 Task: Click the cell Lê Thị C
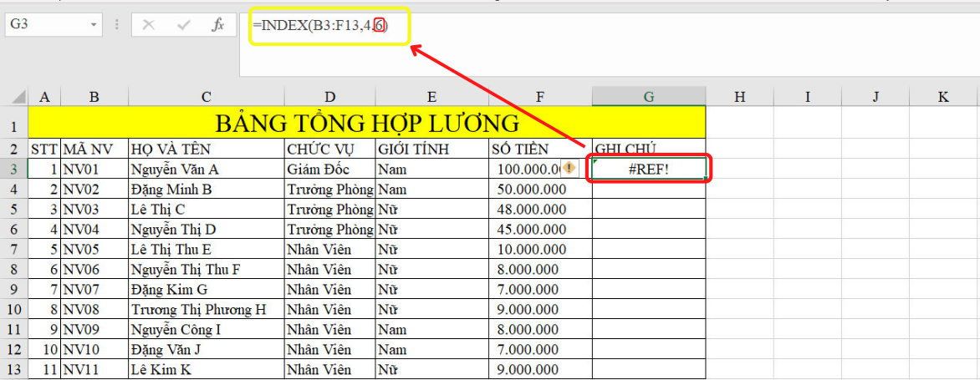coord(207,209)
